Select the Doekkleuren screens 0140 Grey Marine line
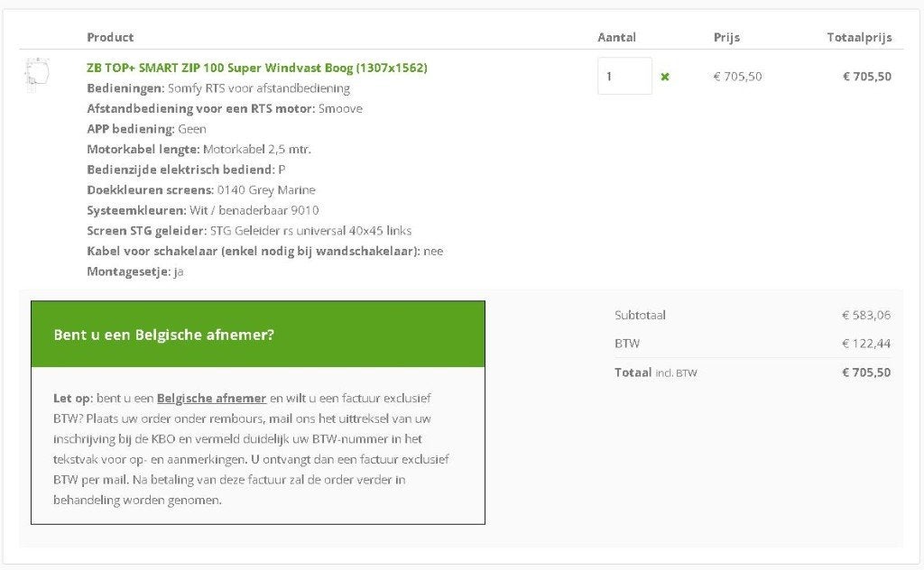Image resolution: width=924 pixels, height=570 pixels. point(201,190)
